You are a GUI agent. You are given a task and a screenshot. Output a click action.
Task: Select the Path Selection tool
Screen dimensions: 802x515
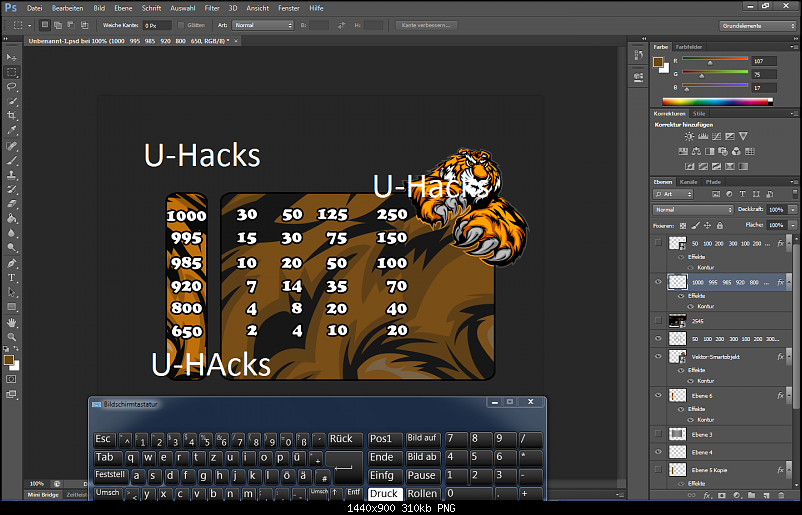click(x=12, y=293)
